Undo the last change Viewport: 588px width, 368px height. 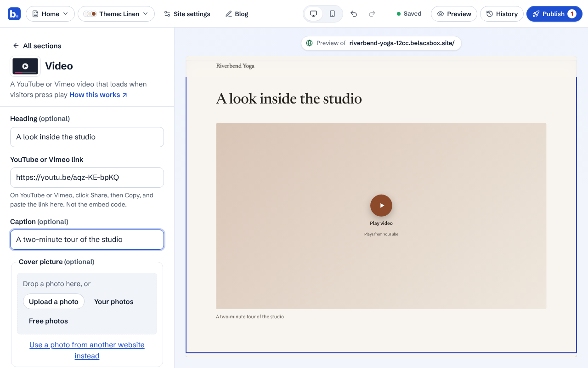tap(354, 14)
